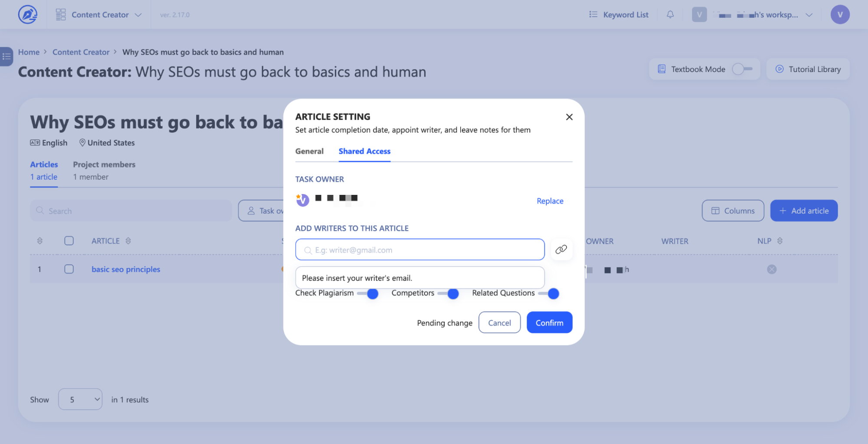This screenshot has width=868, height=444.
Task: Toggle Competitors switch
Action: (448, 293)
